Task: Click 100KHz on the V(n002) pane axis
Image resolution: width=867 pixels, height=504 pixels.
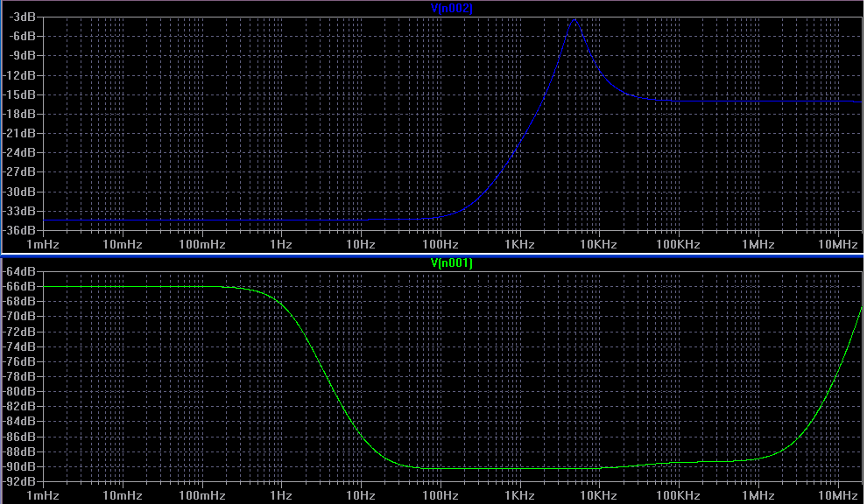Action: [679, 244]
